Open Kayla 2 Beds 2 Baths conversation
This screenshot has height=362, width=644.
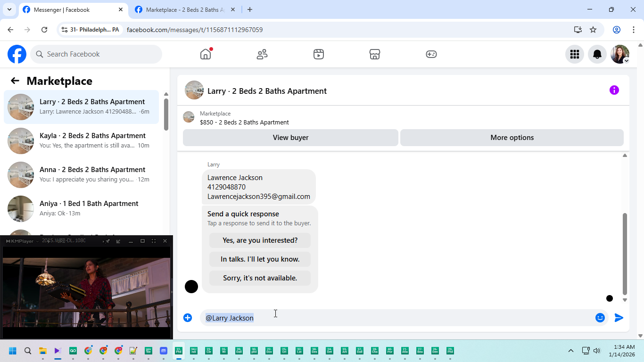[82, 141]
